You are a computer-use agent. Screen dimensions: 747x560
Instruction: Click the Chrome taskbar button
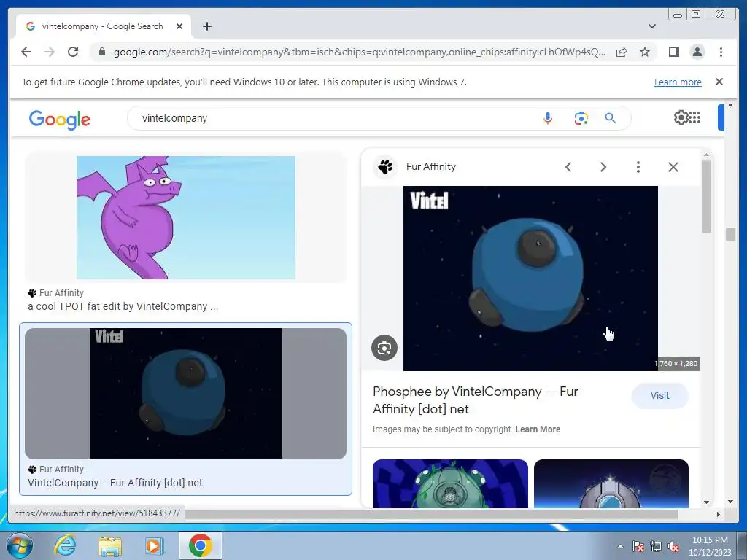click(x=200, y=545)
